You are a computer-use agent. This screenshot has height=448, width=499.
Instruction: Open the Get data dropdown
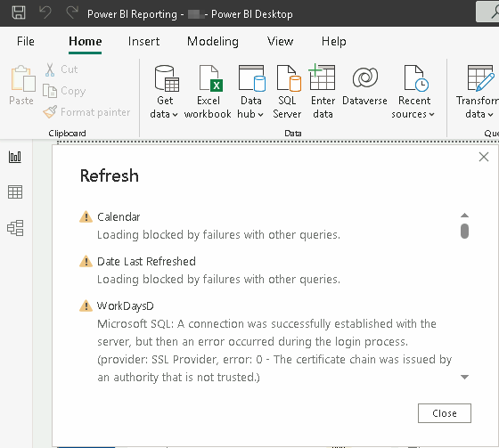[x=164, y=92]
